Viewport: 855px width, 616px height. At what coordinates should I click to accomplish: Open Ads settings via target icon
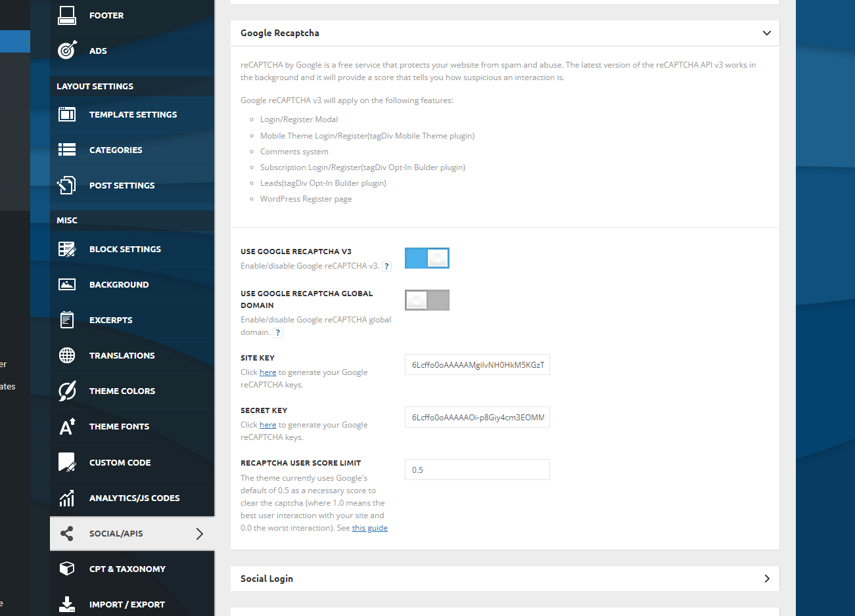click(x=67, y=51)
